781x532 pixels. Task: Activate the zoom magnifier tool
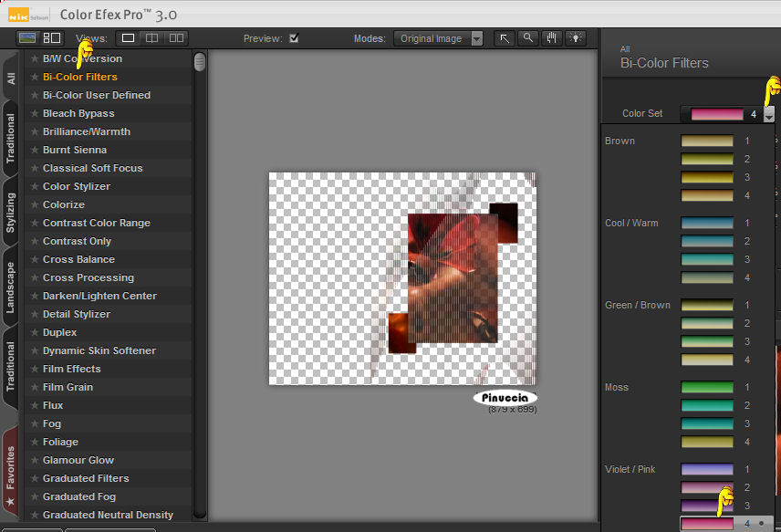pos(528,38)
